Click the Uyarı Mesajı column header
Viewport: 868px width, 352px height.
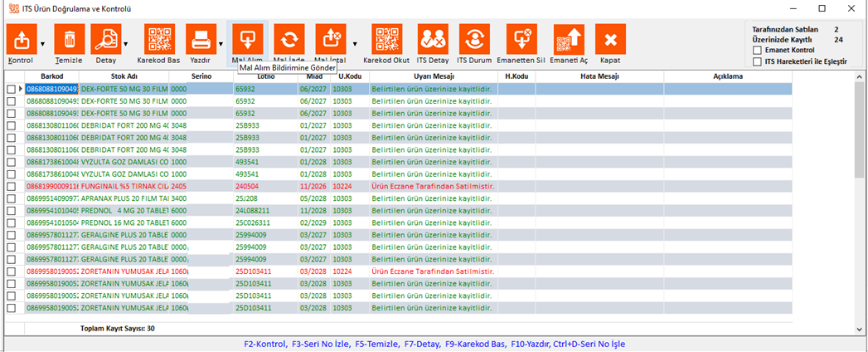(x=434, y=76)
